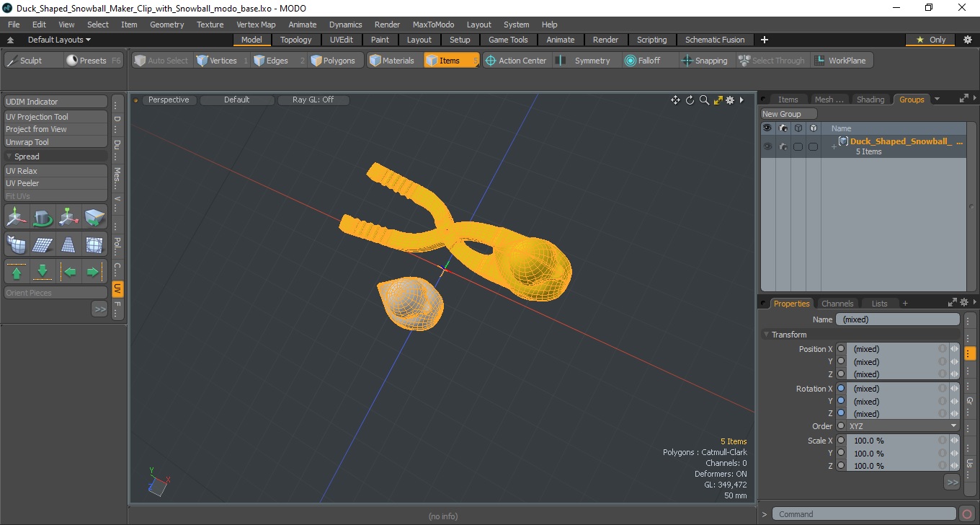Open the Presets browser
This screenshot has width=980, height=525.
coord(94,61)
